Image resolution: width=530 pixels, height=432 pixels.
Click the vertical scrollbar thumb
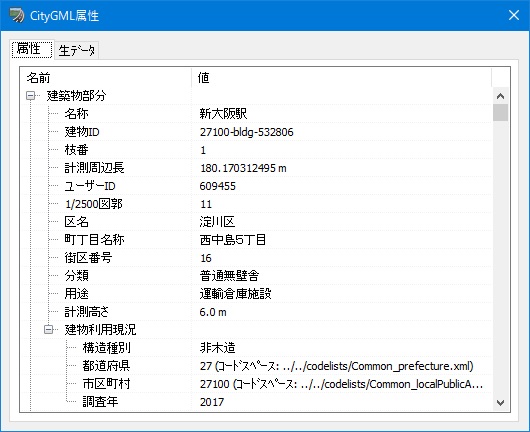(x=501, y=113)
